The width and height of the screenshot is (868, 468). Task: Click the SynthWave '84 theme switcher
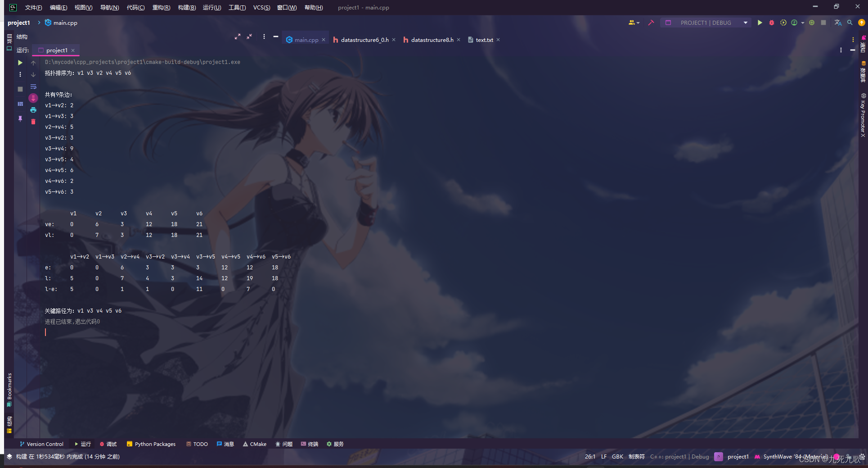tap(791, 456)
